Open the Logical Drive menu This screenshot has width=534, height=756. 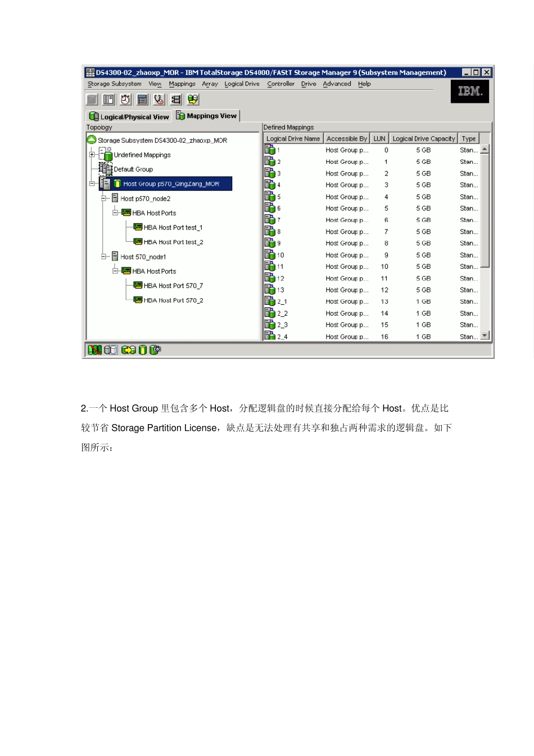pyautogui.click(x=242, y=84)
